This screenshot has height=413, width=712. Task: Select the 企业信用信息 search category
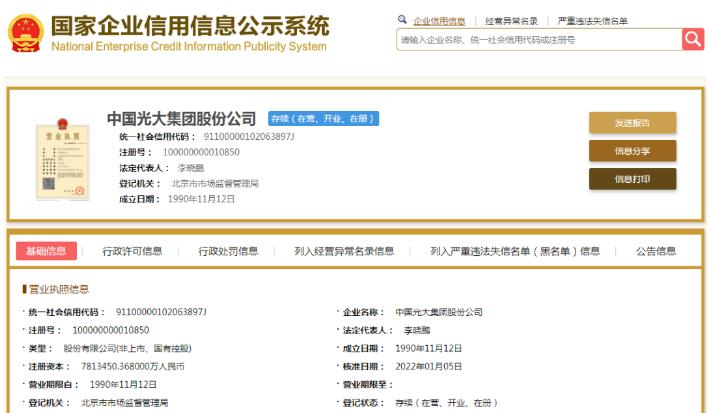click(x=439, y=21)
